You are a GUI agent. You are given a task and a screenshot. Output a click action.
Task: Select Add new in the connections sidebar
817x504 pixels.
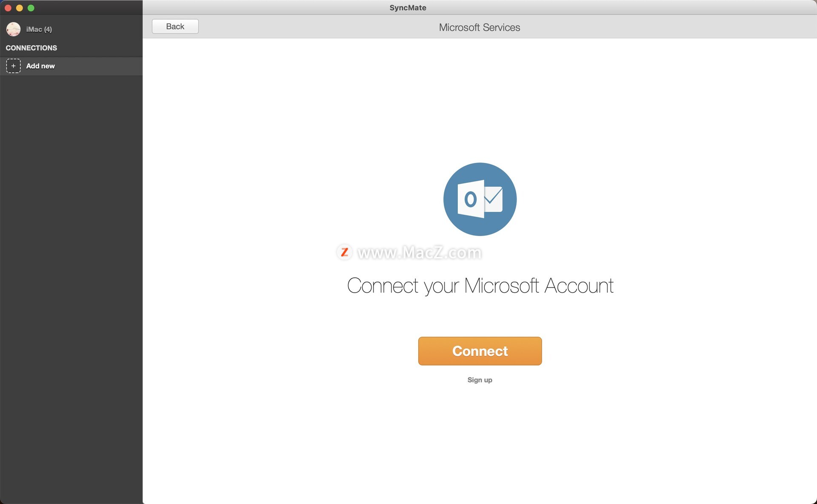click(71, 66)
